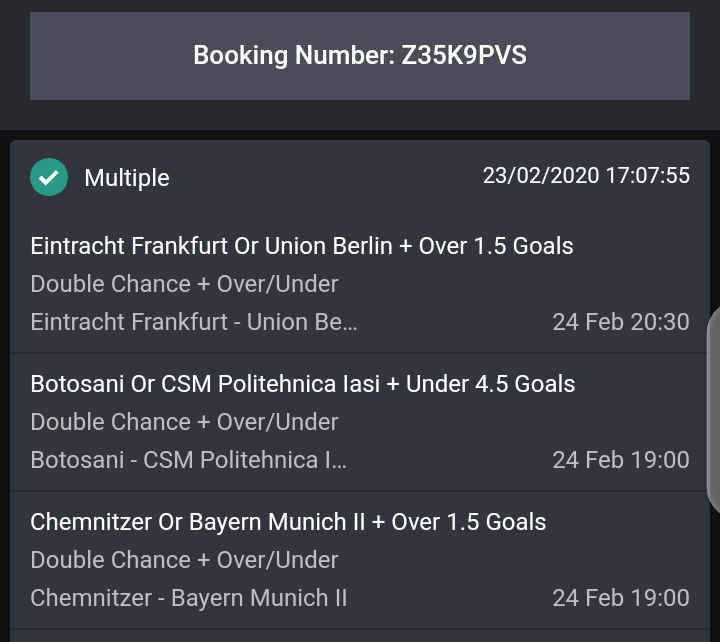Click Chemnitzer match 24 Feb 19:00 time
Screen dimensions: 720x642
pos(621,598)
